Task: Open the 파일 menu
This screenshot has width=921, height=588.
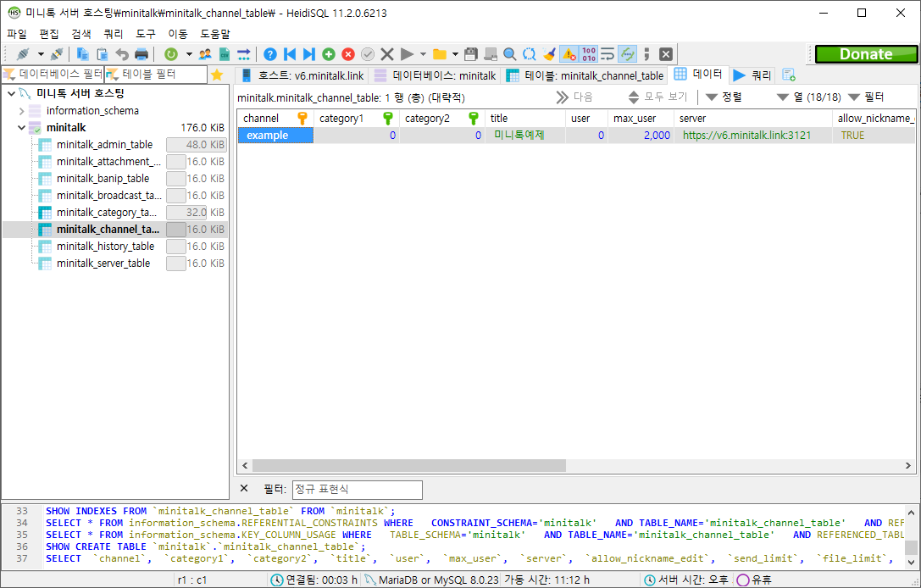Action: (17, 34)
